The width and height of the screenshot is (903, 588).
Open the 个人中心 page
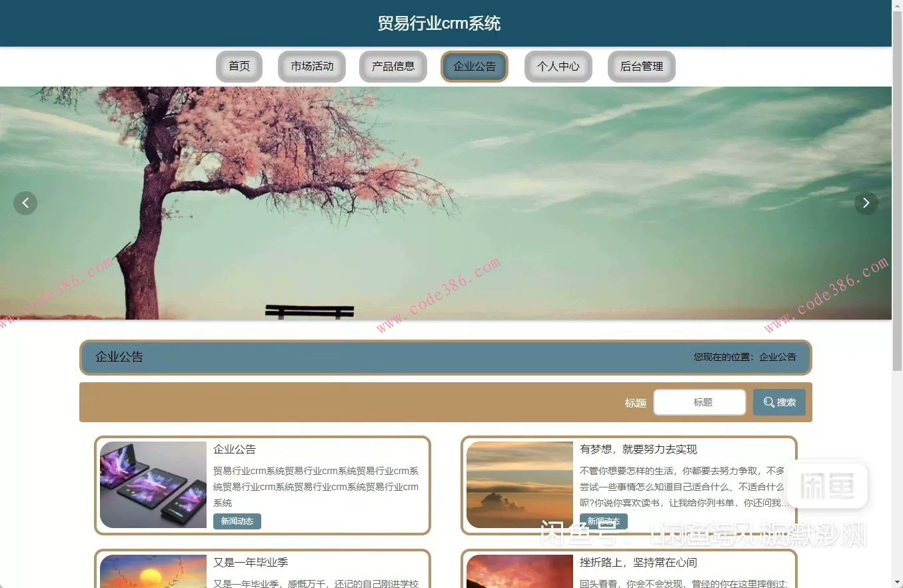pyautogui.click(x=558, y=66)
